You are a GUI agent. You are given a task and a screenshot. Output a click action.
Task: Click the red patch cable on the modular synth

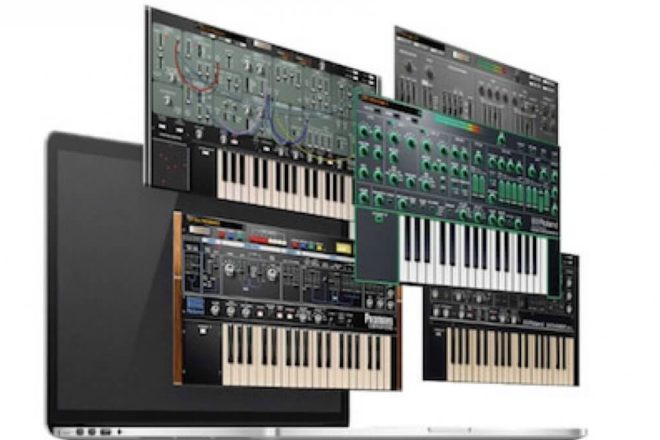pyautogui.click(x=198, y=67)
